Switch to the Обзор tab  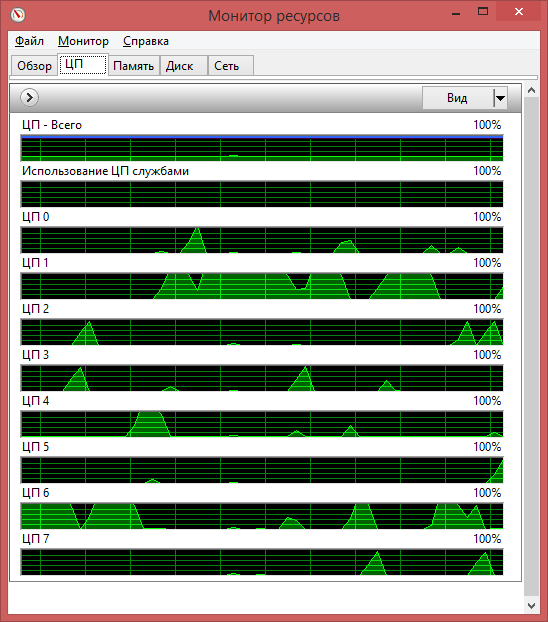(35, 65)
